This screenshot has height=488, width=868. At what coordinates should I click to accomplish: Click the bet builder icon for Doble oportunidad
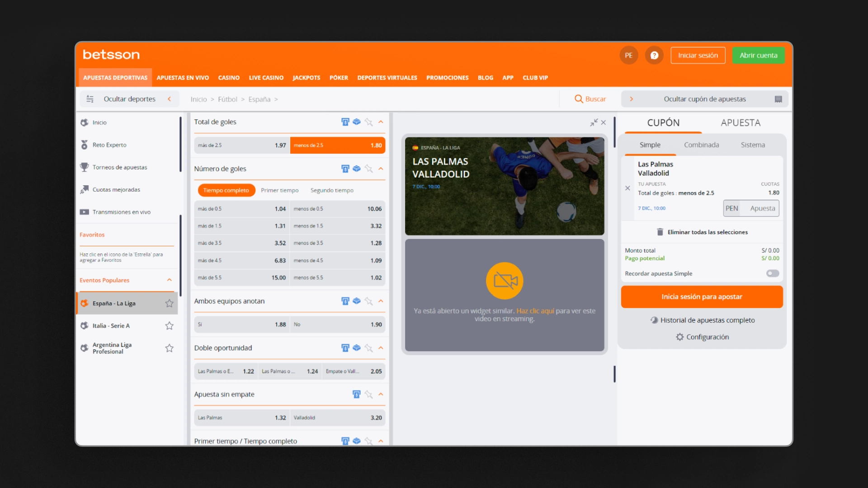point(357,348)
